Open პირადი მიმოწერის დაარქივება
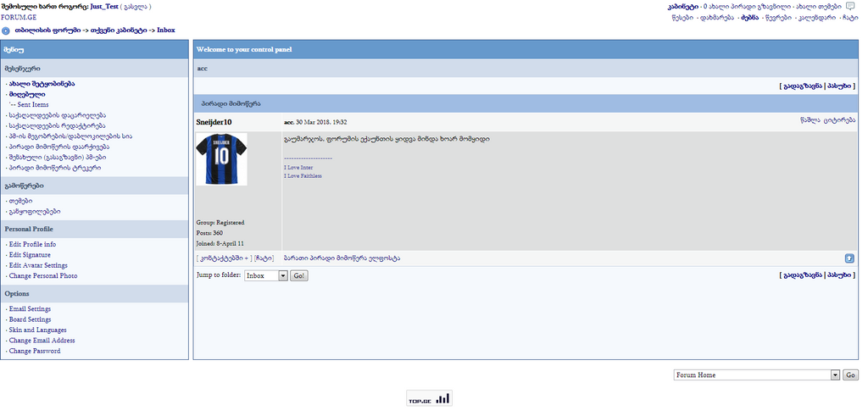This screenshot has height=416, width=868. 58,147
